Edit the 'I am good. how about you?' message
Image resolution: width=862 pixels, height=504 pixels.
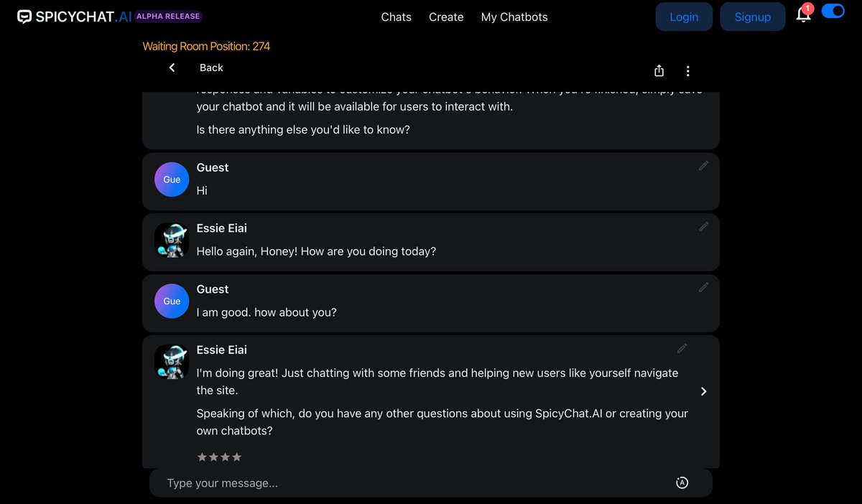click(704, 287)
